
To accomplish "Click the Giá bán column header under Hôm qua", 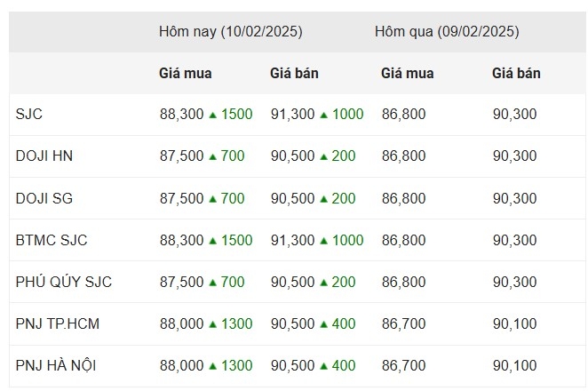I will click(516, 74).
